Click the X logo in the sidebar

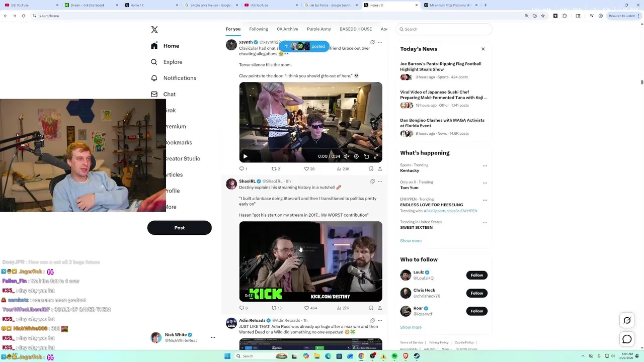[x=154, y=30]
